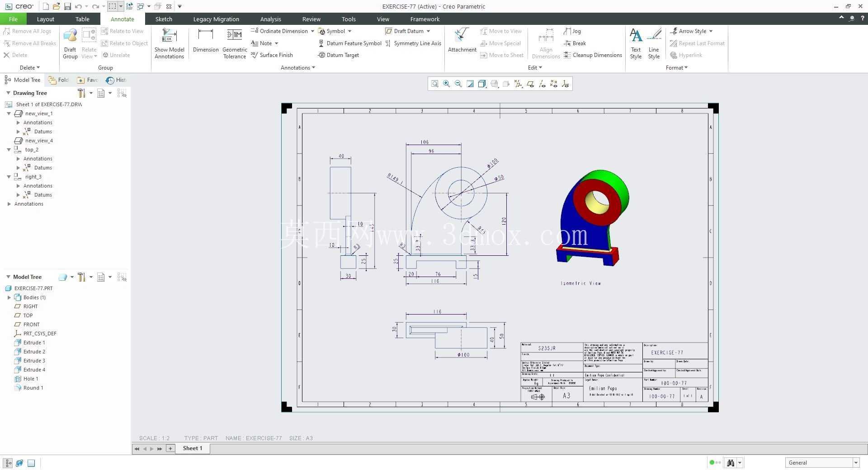Open the display style cube icon
The image size is (868, 470).
pyautogui.click(x=482, y=84)
